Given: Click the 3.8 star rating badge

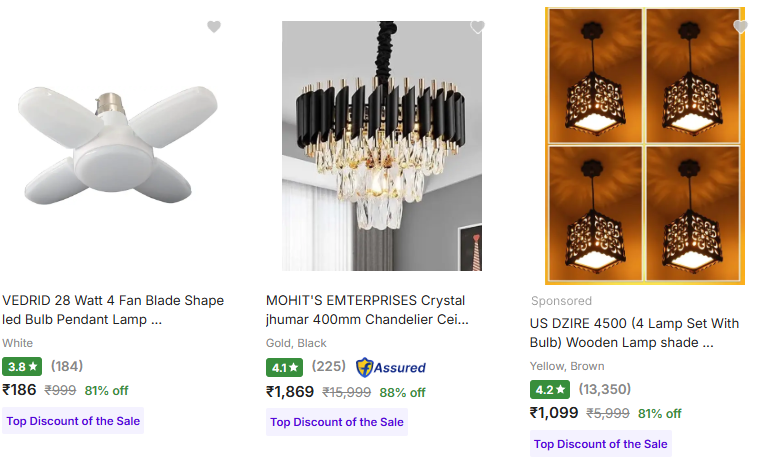Looking at the screenshot, I should point(21,366).
